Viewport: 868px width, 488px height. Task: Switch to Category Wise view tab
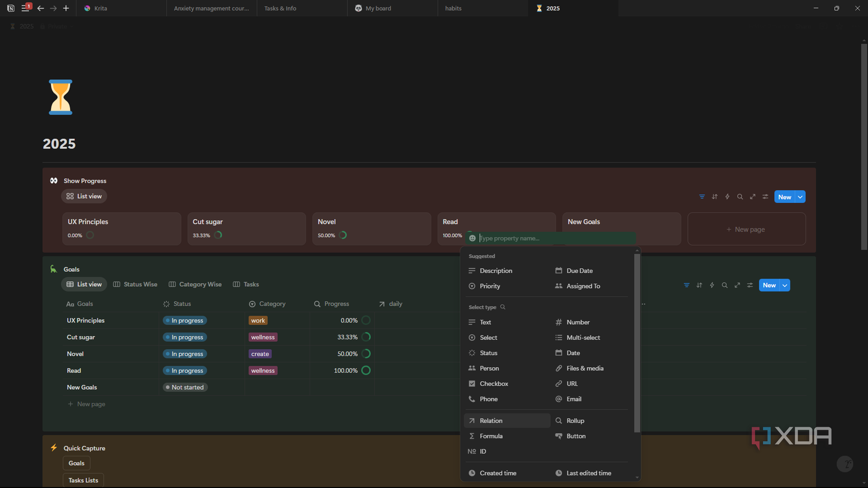195,284
